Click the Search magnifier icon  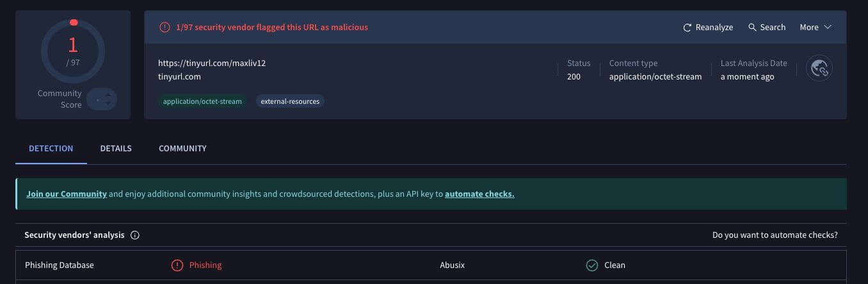(753, 28)
